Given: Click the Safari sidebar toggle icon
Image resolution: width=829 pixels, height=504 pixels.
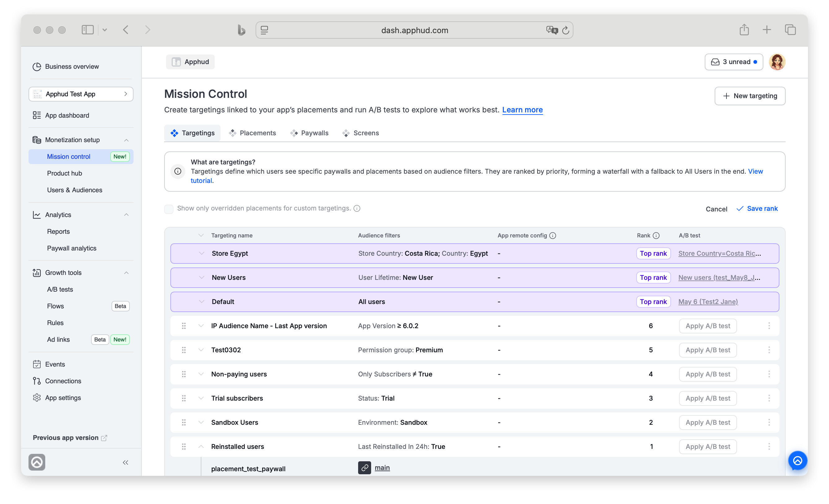Looking at the screenshot, I should point(87,30).
